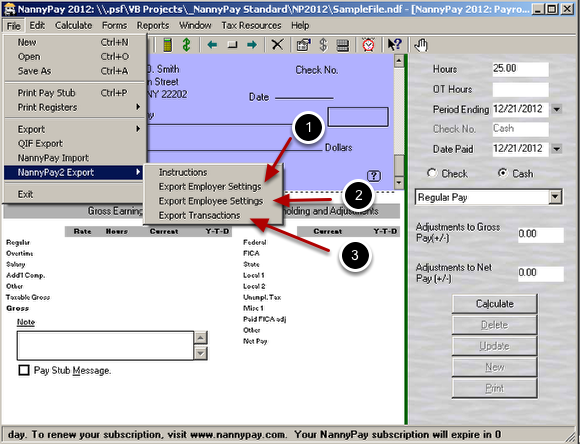Click the Note box scroll-up arrow
This screenshot has width=580, height=444.
point(200,338)
